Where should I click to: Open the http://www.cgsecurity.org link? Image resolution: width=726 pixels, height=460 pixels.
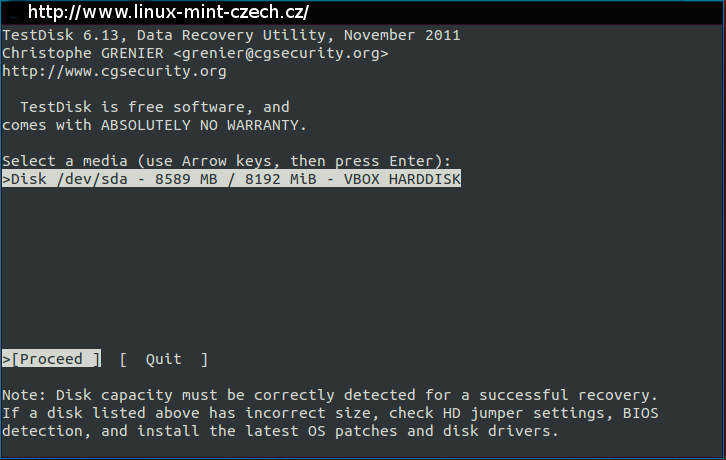coord(114,71)
